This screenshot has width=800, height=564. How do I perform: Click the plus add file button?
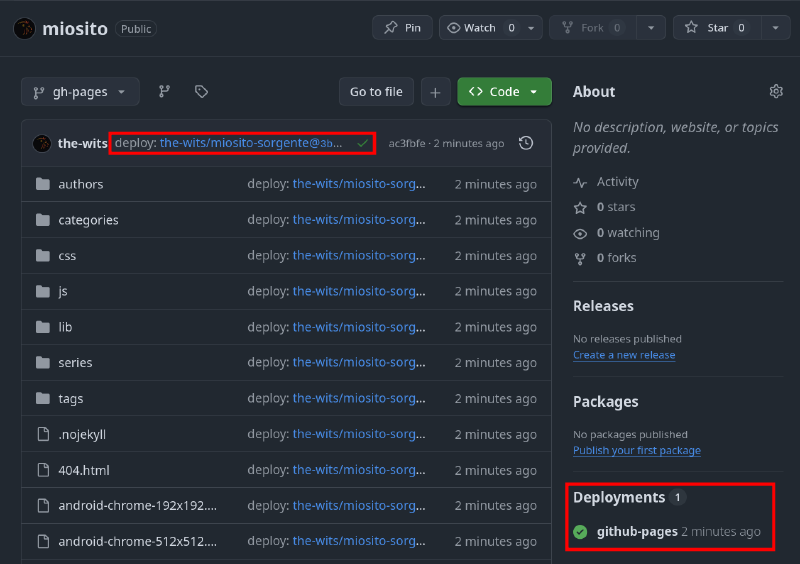(435, 92)
